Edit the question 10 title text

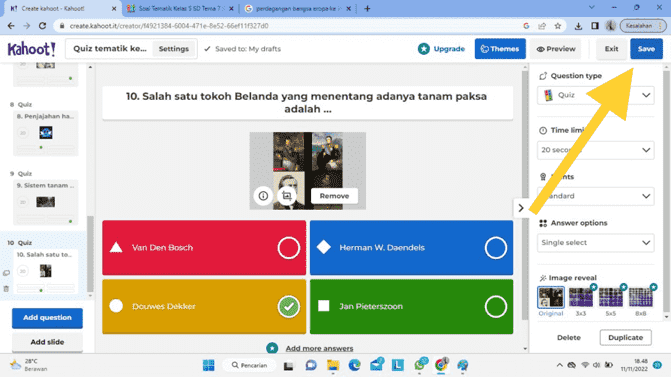(307, 103)
